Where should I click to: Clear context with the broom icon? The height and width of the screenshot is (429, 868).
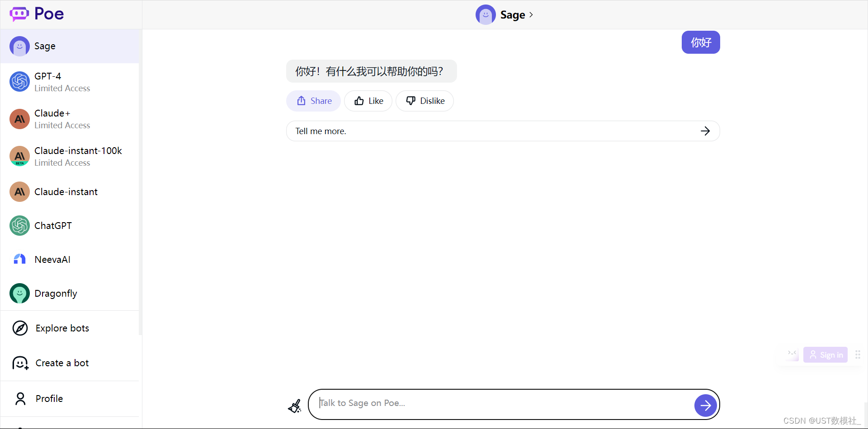tap(295, 406)
